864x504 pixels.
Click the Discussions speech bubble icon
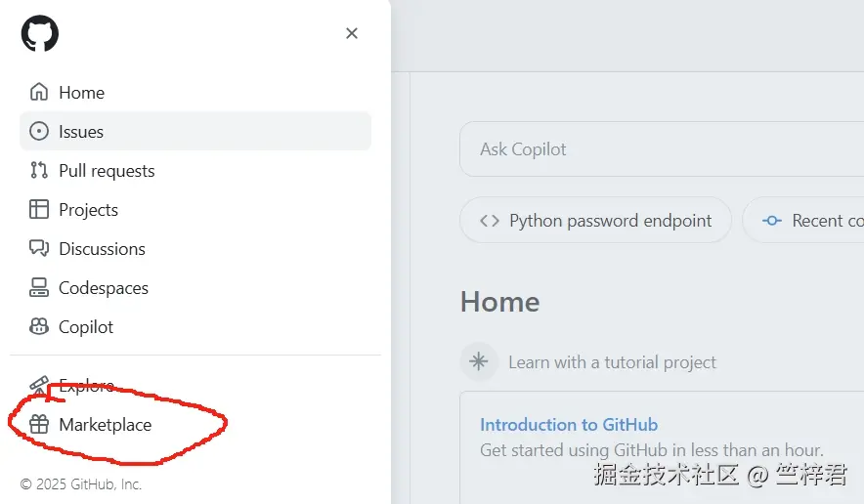coord(39,249)
